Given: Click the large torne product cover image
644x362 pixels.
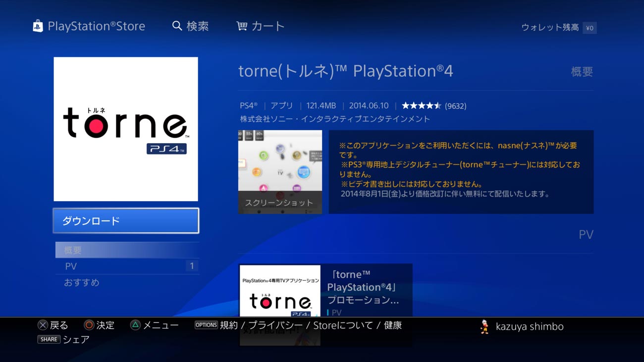Looking at the screenshot, I should pos(126,129).
